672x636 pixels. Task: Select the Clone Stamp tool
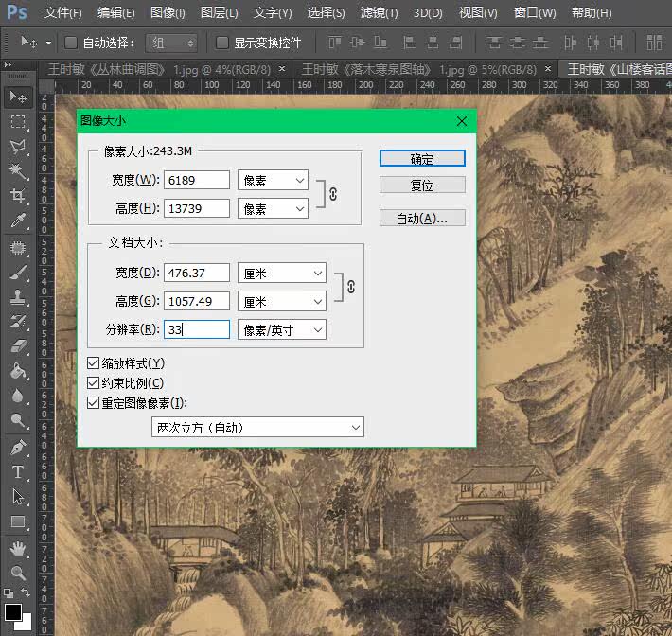[18, 297]
